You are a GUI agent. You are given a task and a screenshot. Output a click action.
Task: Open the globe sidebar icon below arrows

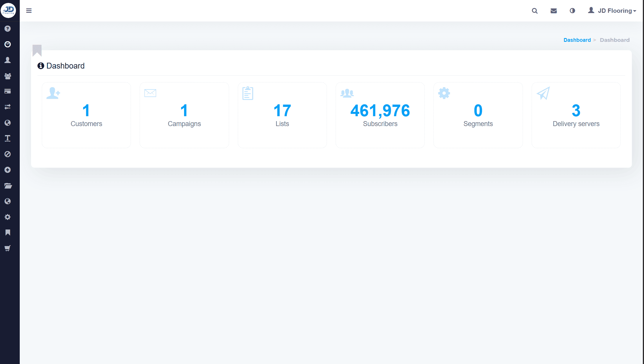tap(8, 123)
